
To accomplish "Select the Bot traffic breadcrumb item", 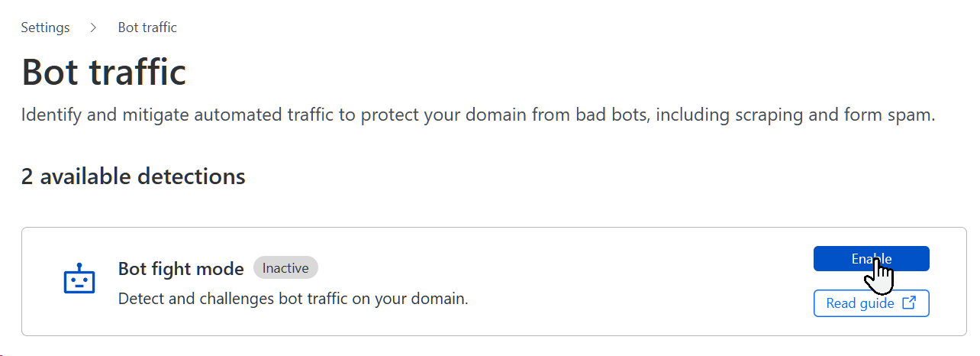I will [147, 28].
